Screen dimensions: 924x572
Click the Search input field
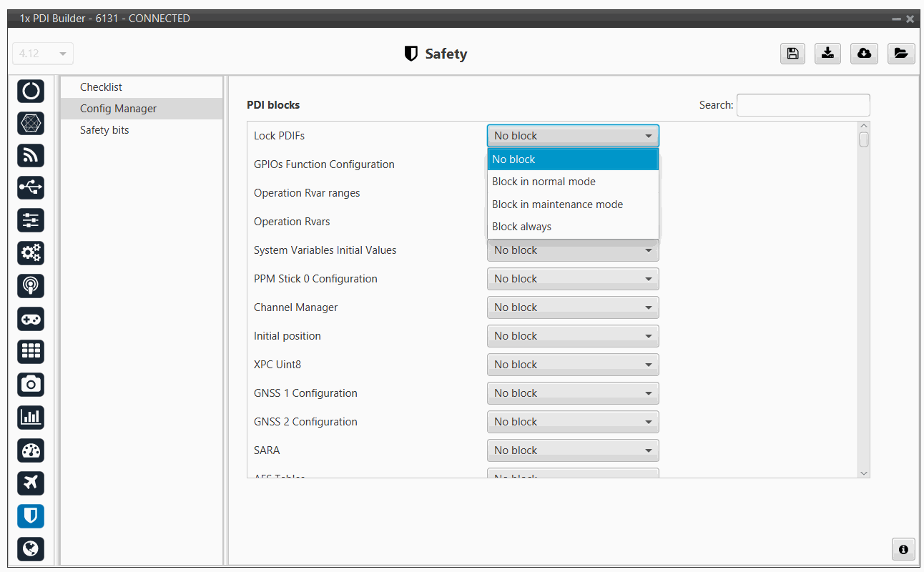point(802,105)
